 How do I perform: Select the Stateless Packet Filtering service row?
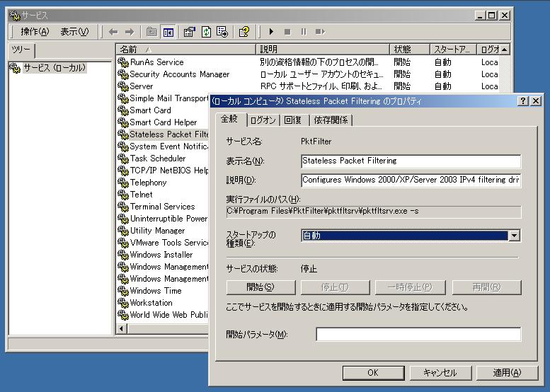coord(163,134)
